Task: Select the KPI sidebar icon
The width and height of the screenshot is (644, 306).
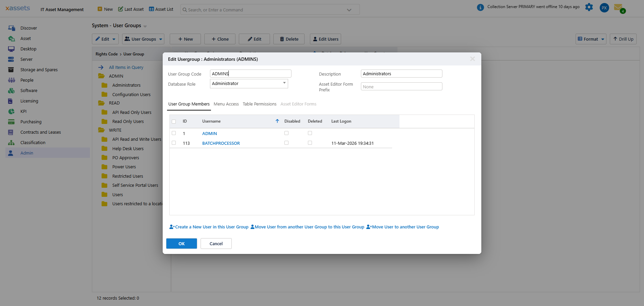Action: point(11,111)
